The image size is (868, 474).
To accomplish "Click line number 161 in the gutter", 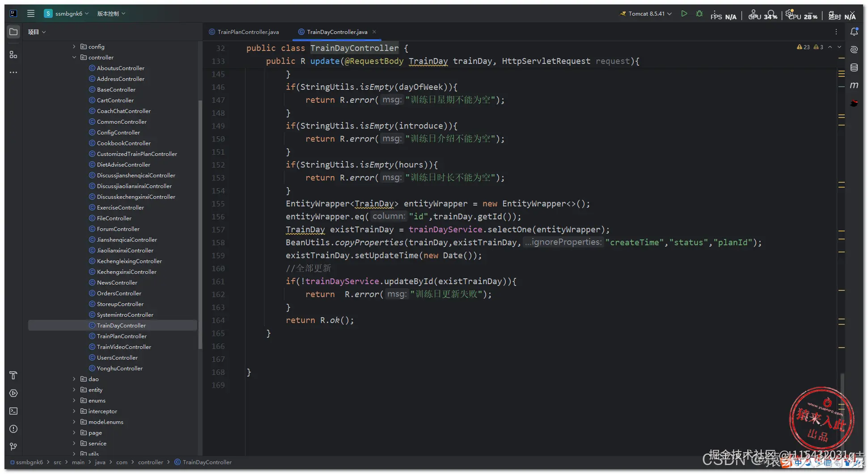I will [x=218, y=281].
